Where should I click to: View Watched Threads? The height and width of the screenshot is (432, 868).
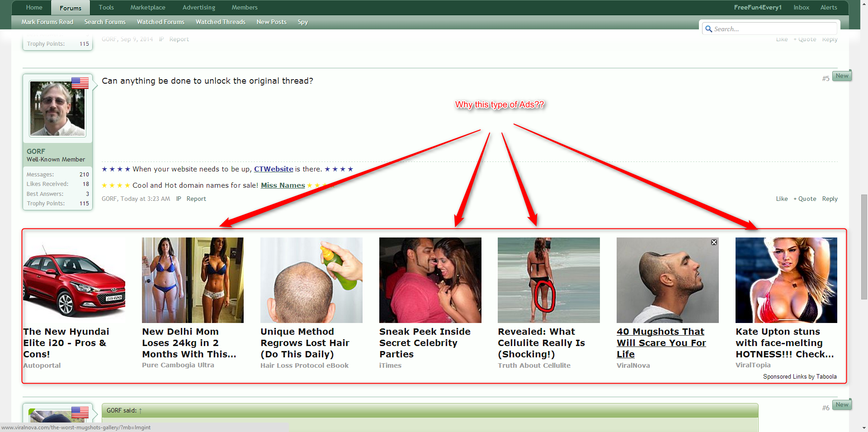click(x=221, y=22)
